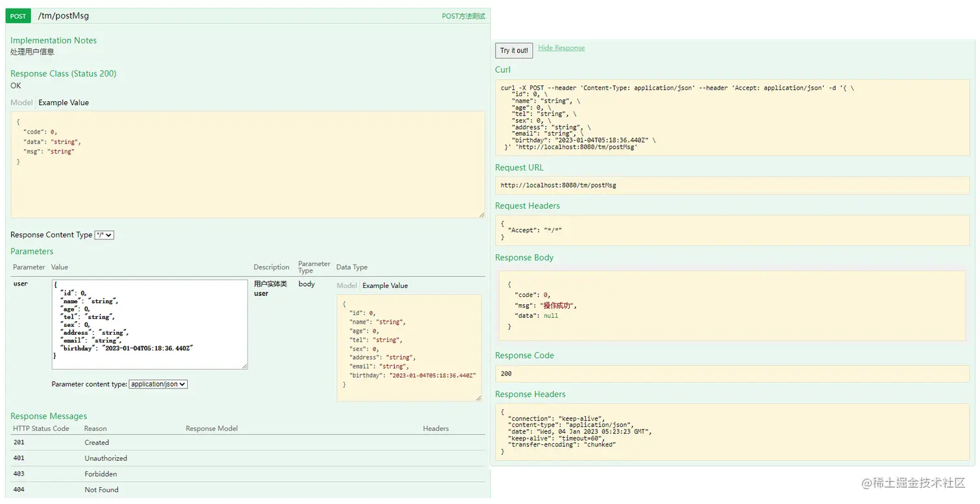Image resolution: width=980 pixels, height=504 pixels.
Task: Hide the response via Hide Response link
Action: [x=561, y=48]
